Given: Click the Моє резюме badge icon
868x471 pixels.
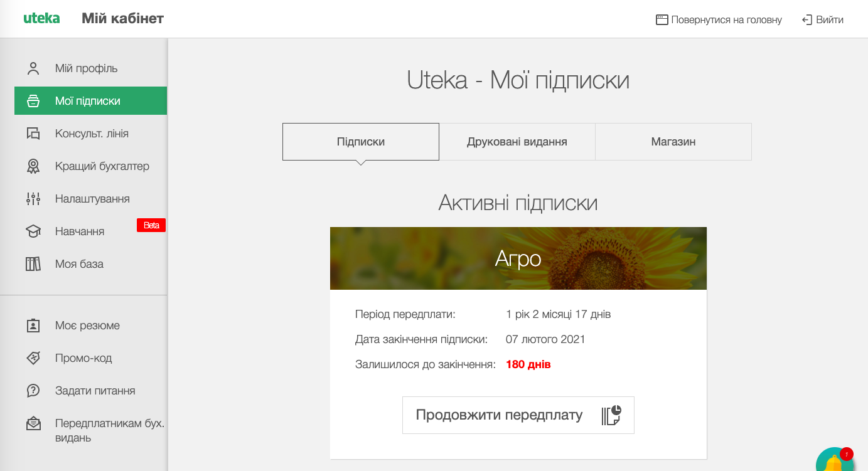Looking at the screenshot, I should pos(33,325).
